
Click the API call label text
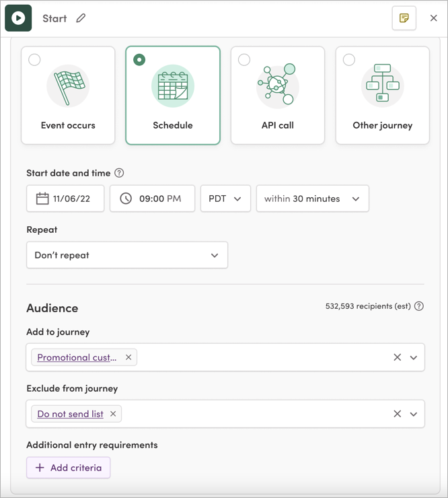(x=278, y=125)
